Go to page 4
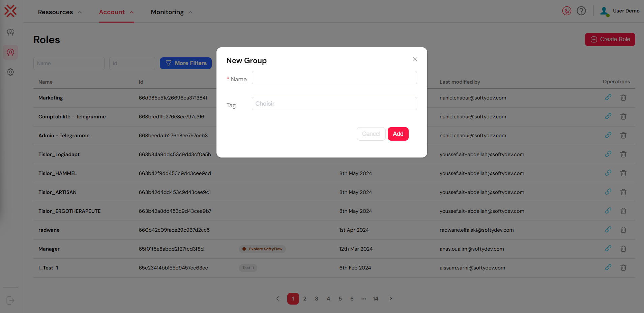The height and width of the screenshot is (313, 644). pyautogui.click(x=328, y=298)
